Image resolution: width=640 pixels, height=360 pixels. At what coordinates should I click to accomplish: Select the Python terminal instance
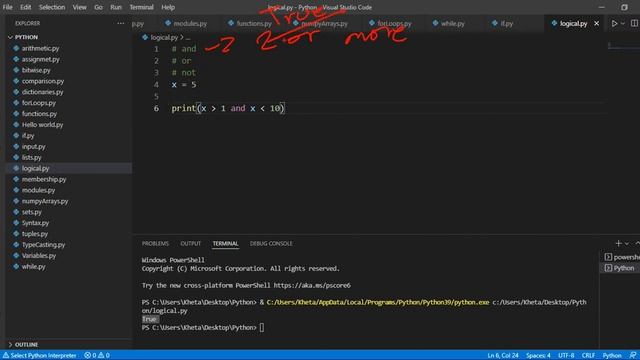[x=620, y=268]
